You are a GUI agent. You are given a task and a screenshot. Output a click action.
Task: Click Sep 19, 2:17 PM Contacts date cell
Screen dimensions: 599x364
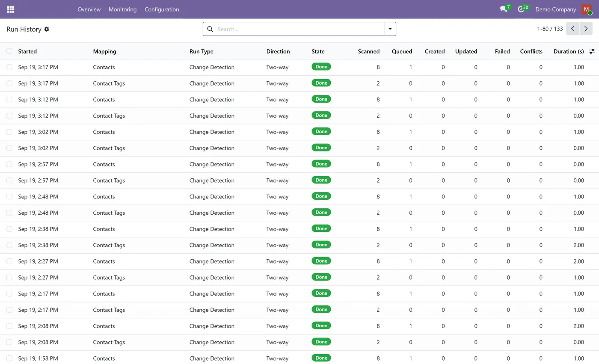point(38,294)
